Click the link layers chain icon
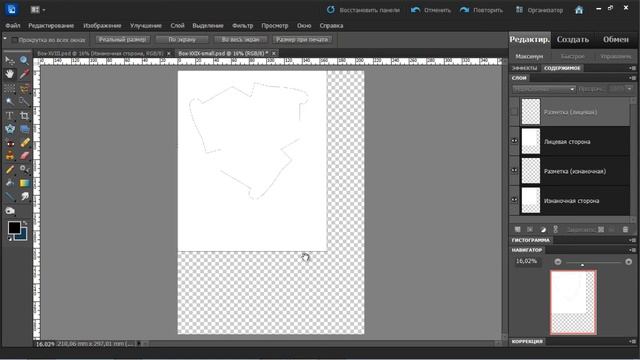640x360 pixels. 556,230
